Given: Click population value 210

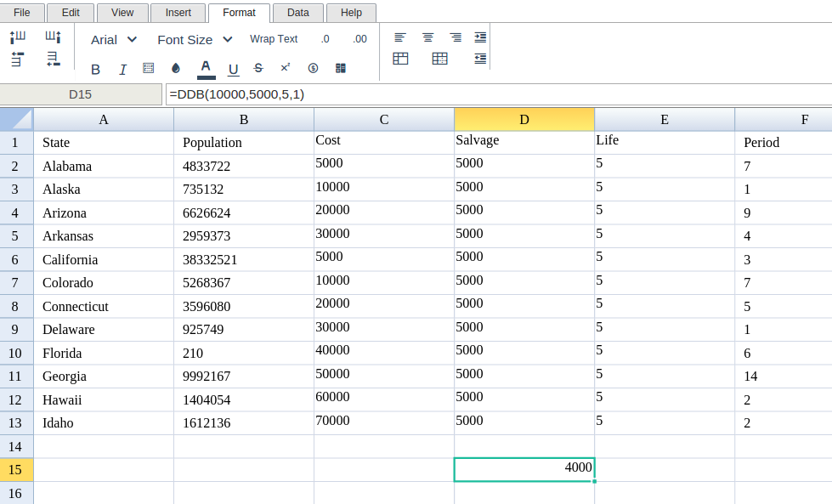Looking at the screenshot, I should pos(244,353).
